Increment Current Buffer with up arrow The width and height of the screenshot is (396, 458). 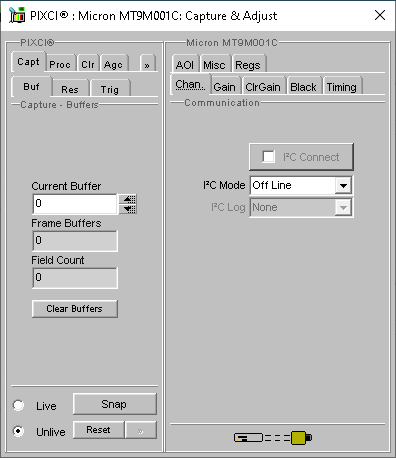[129, 199]
